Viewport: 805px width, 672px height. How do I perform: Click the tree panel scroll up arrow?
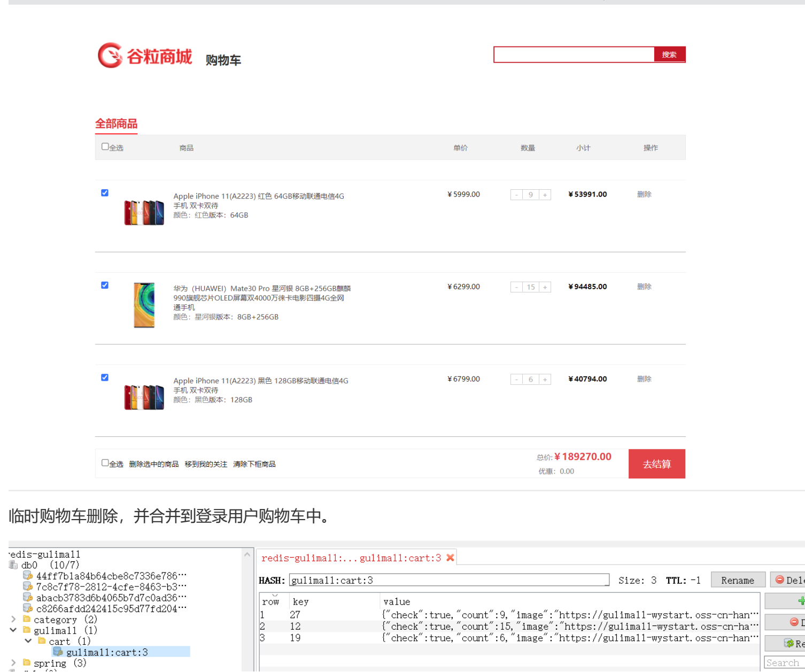point(247,554)
